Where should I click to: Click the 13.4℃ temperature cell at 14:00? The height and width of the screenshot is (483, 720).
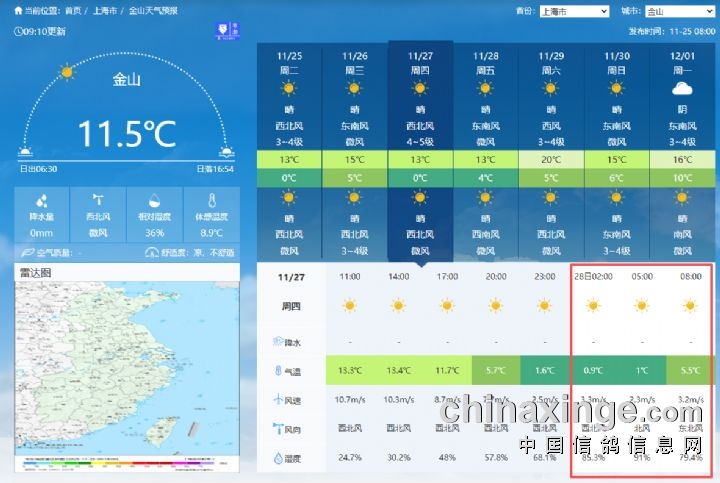click(x=398, y=370)
